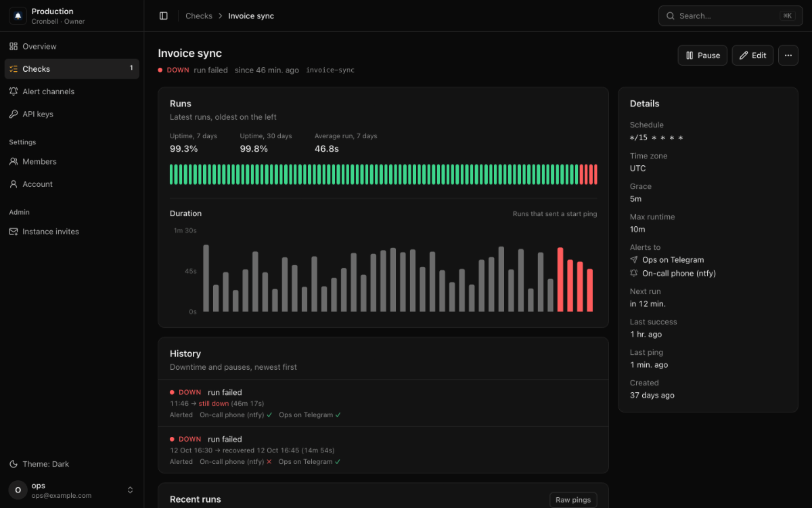Click the Search input field
Screen dimensions: 812x508
[x=730, y=16]
